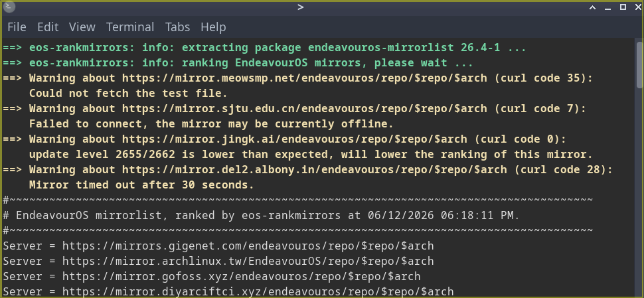Click the mirror.archlinux.tw server URL
Screen dimensions: 644x298
coord(248,261)
